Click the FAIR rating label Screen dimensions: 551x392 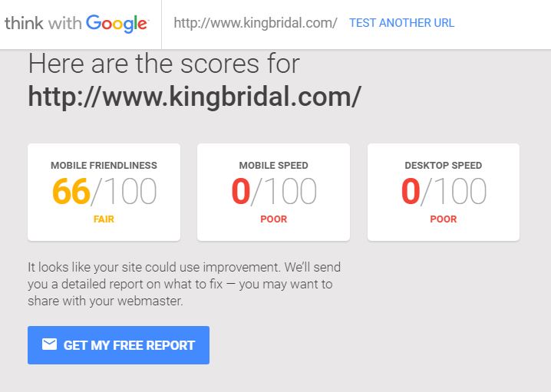pos(104,219)
